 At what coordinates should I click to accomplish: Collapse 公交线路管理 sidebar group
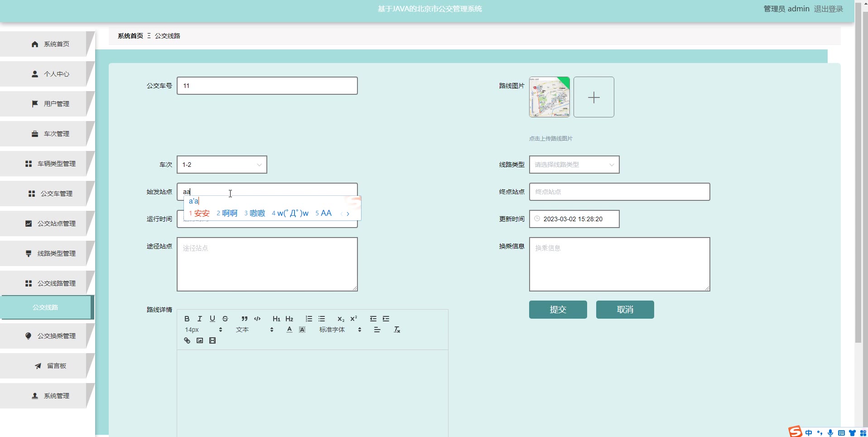47,283
